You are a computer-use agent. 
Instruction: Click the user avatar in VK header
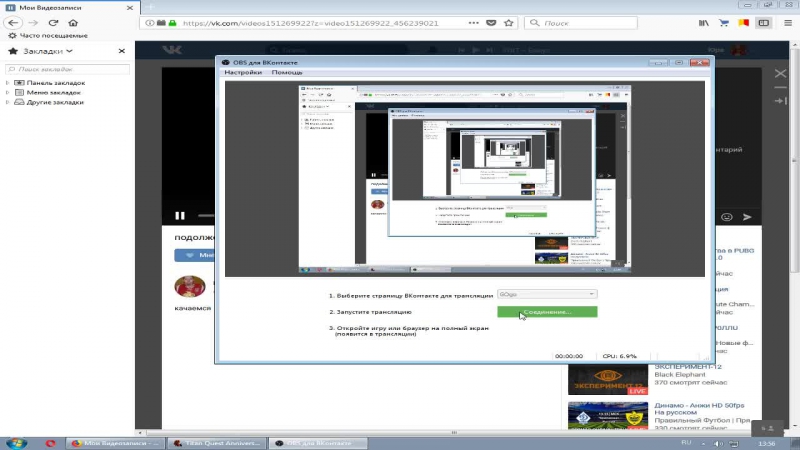click(x=739, y=49)
